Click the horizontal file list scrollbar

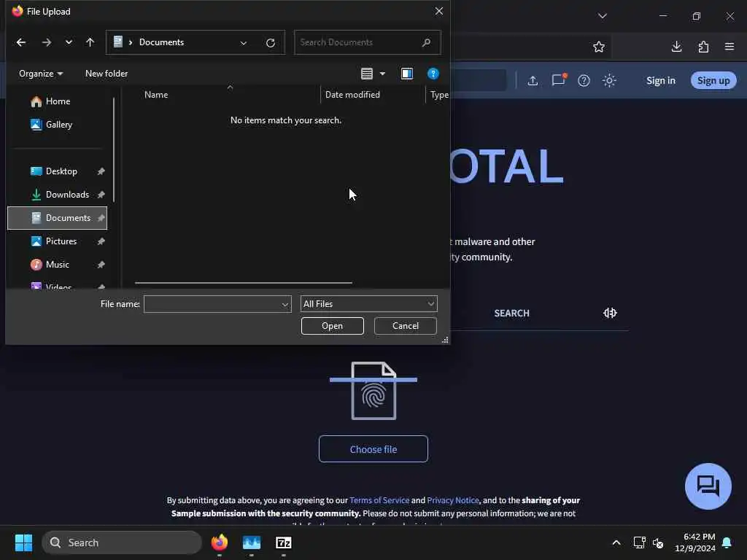pyautogui.click(x=244, y=282)
